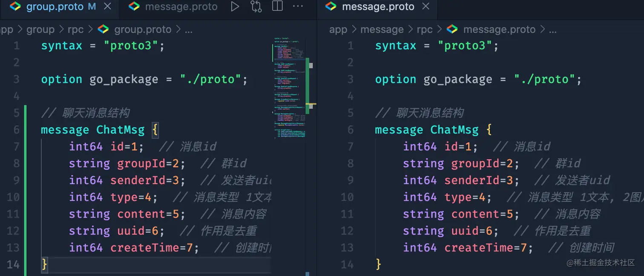644x276 pixels.
Task: Click line number 10 in right editor
Action: click(x=347, y=197)
